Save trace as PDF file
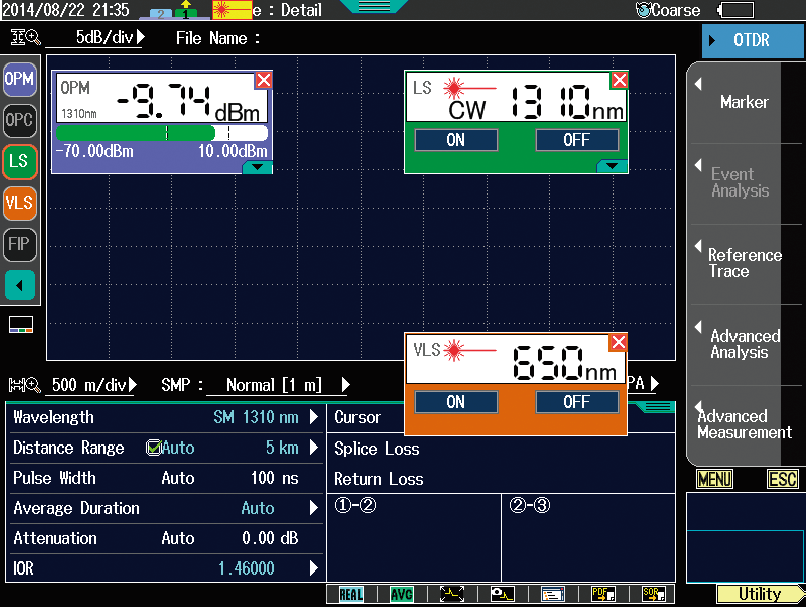 coord(603,594)
